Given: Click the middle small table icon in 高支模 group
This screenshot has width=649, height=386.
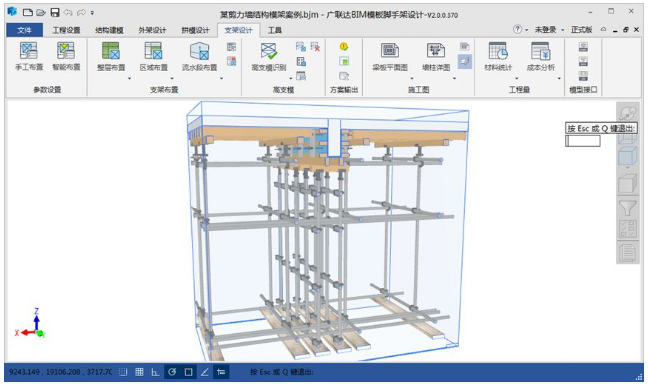Looking at the screenshot, I should [301, 62].
